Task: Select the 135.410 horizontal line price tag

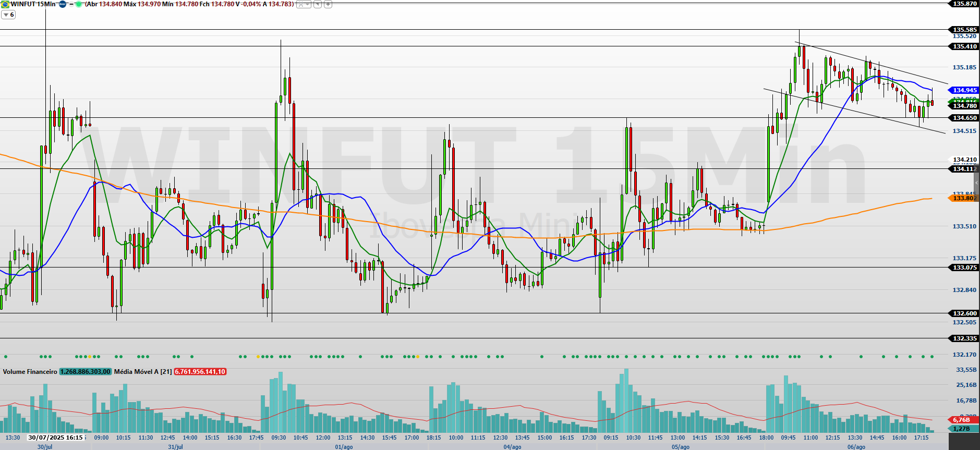Action: tap(964, 46)
